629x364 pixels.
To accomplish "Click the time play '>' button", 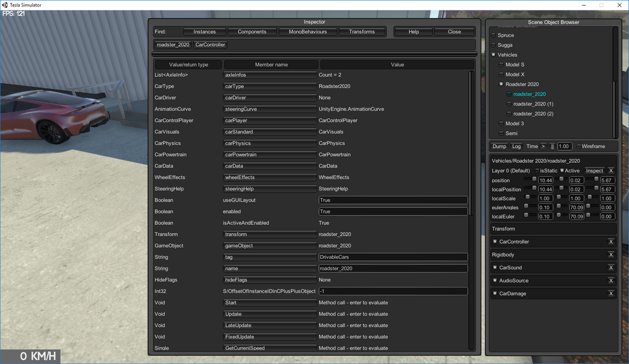I will coord(543,146).
